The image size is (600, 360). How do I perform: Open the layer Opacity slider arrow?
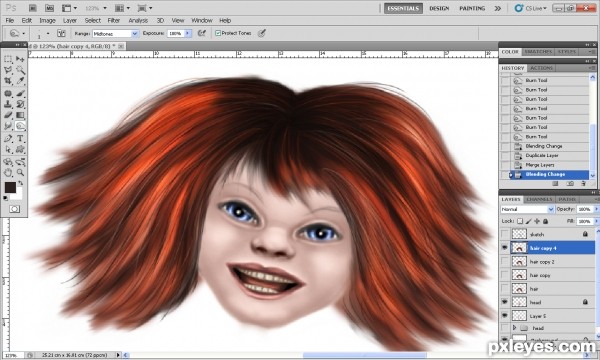[596, 209]
